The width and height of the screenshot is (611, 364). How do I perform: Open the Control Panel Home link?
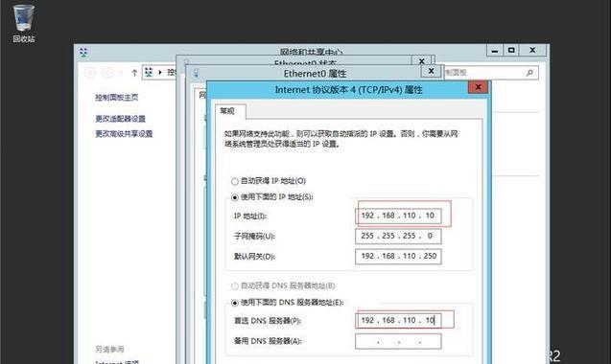click(116, 98)
